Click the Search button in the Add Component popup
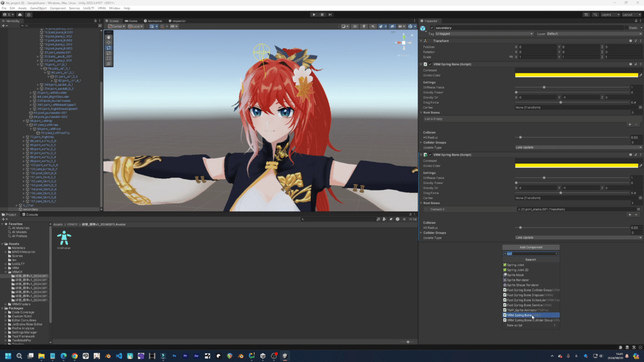 (x=531, y=260)
